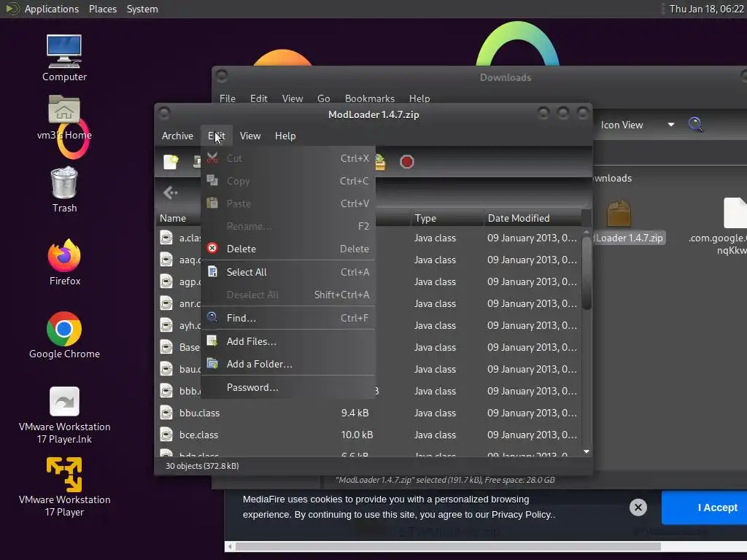Click the 30 objects status bar text

tap(202, 466)
